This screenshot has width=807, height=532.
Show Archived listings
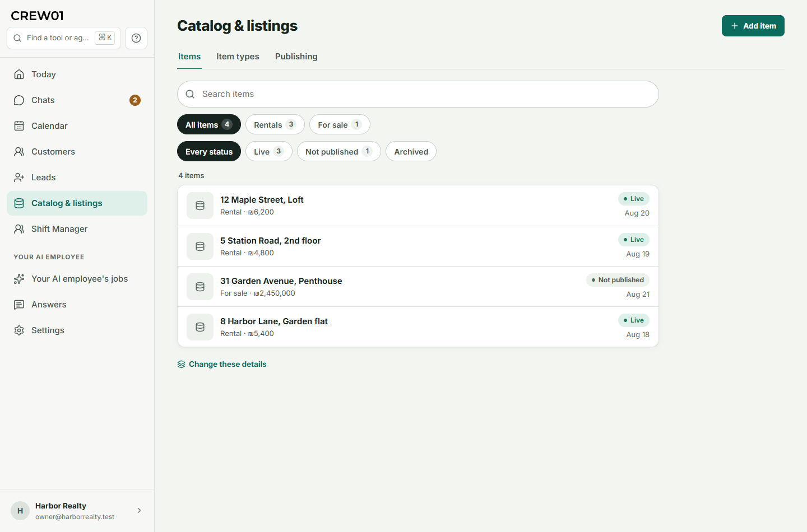[x=411, y=151]
